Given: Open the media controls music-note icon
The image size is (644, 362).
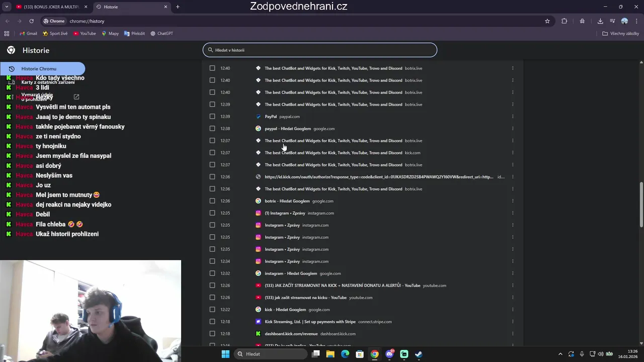Looking at the screenshot, I should pos(612,21).
